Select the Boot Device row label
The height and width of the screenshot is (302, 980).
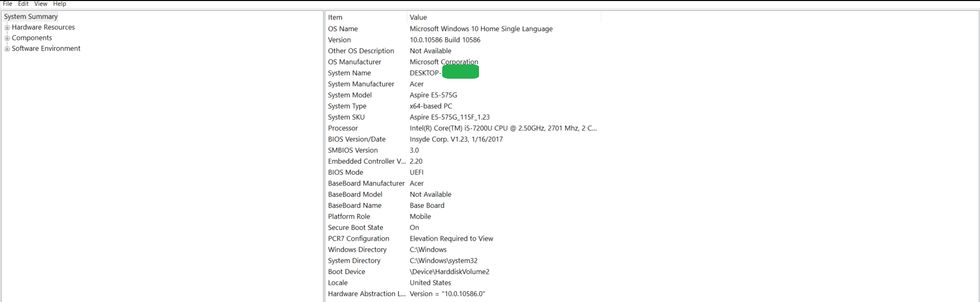pos(346,272)
